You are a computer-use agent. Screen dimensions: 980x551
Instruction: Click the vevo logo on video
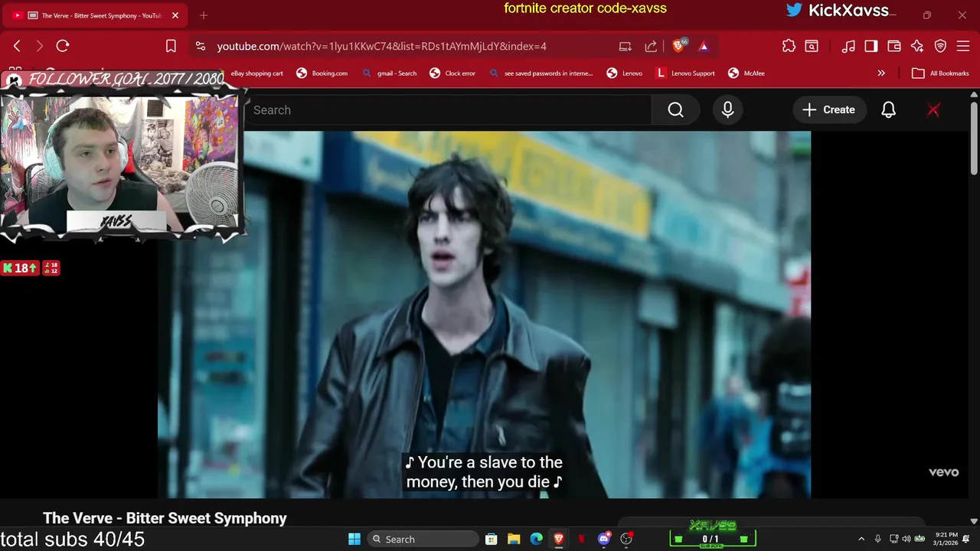coord(943,472)
